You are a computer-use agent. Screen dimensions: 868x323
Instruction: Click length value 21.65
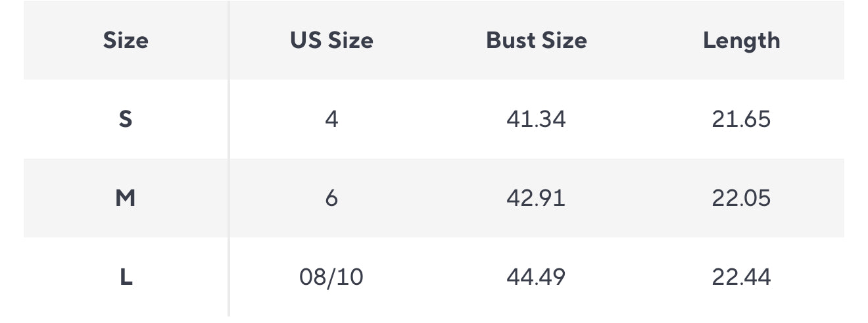pyautogui.click(x=741, y=120)
